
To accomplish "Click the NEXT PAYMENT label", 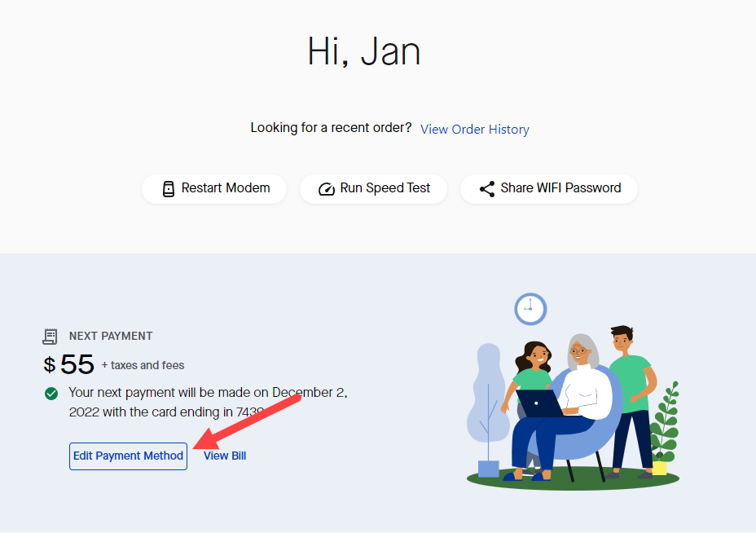I will 111,336.
